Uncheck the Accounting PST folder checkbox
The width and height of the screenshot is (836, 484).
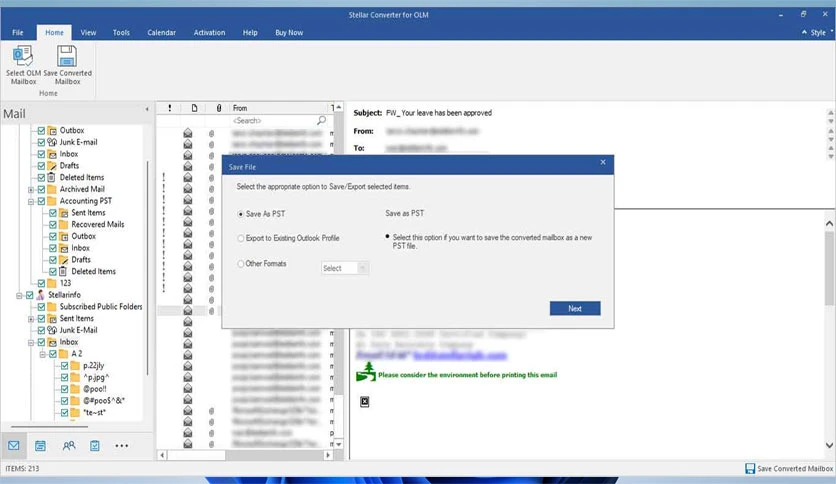point(41,201)
